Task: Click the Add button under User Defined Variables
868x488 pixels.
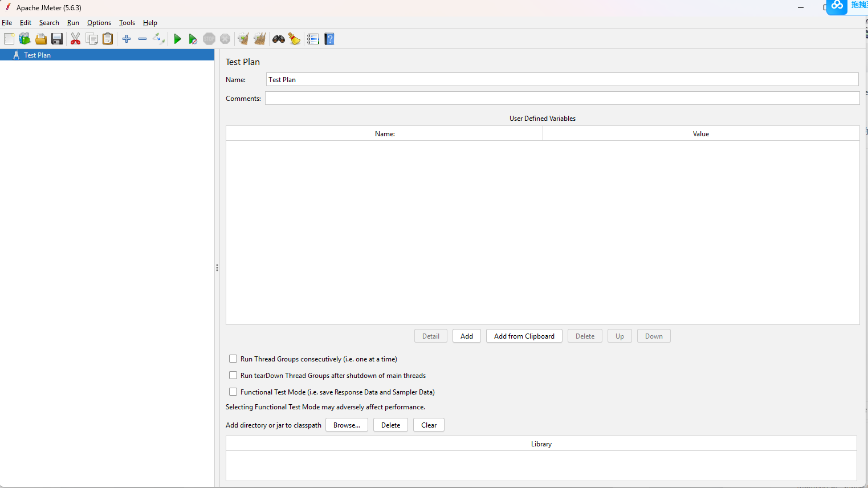Action: (x=467, y=336)
